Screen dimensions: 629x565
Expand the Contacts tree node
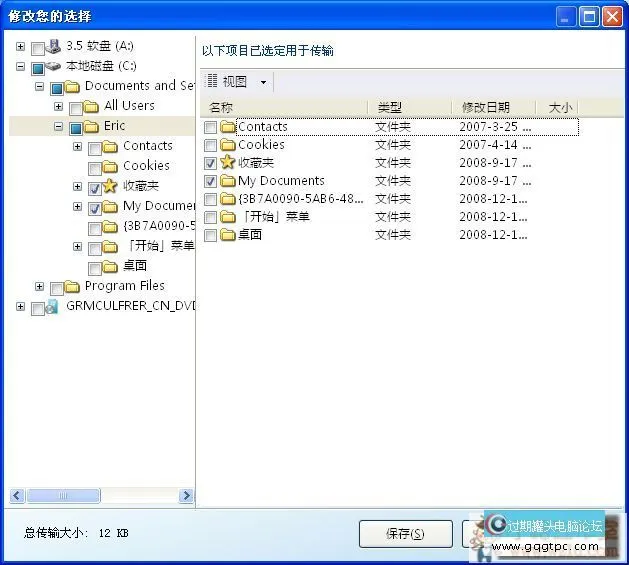(77, 146)
